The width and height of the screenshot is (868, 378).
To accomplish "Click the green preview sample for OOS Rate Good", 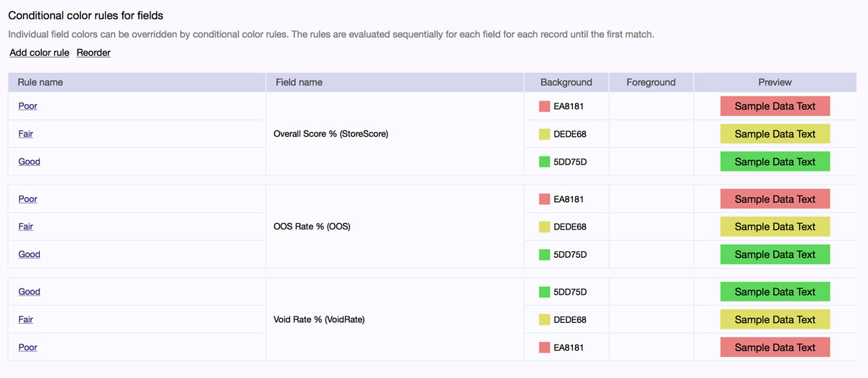I will coord(775,254).
